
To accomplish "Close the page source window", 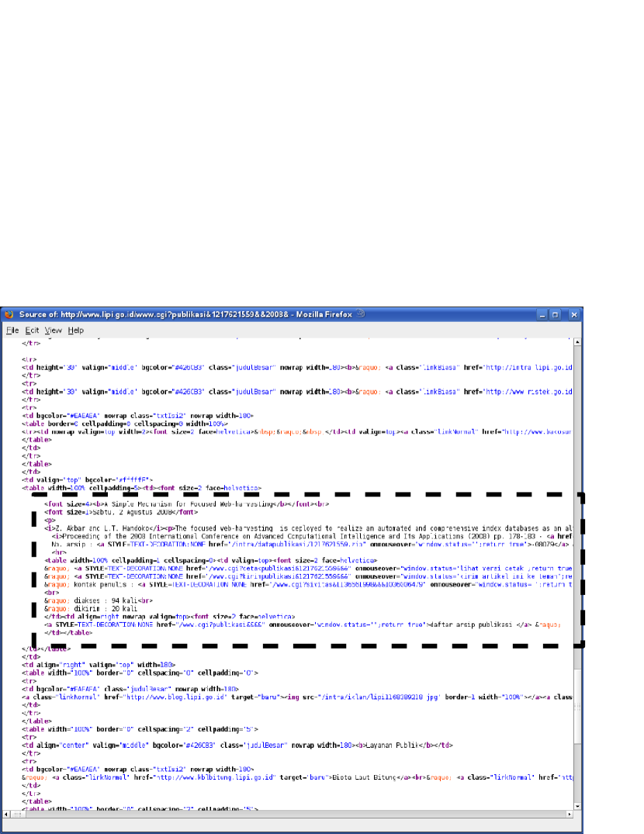I will coord(573,315).
